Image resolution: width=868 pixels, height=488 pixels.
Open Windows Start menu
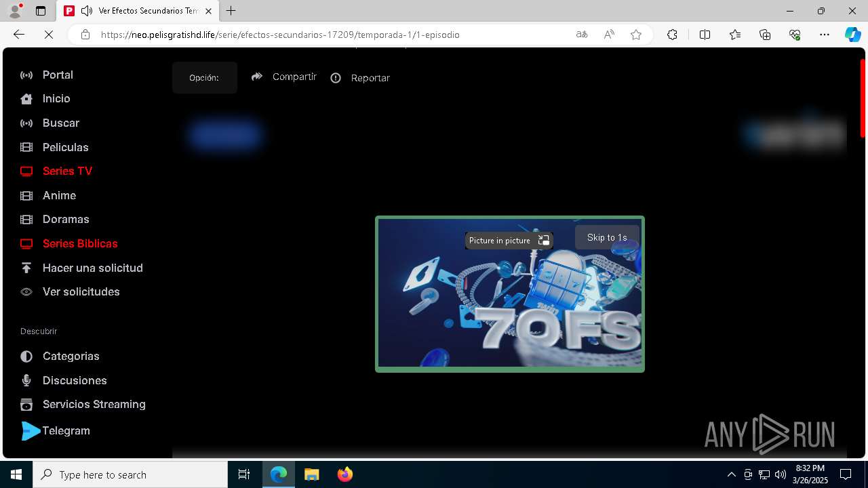pyautogui.click(x=16, y=474)
